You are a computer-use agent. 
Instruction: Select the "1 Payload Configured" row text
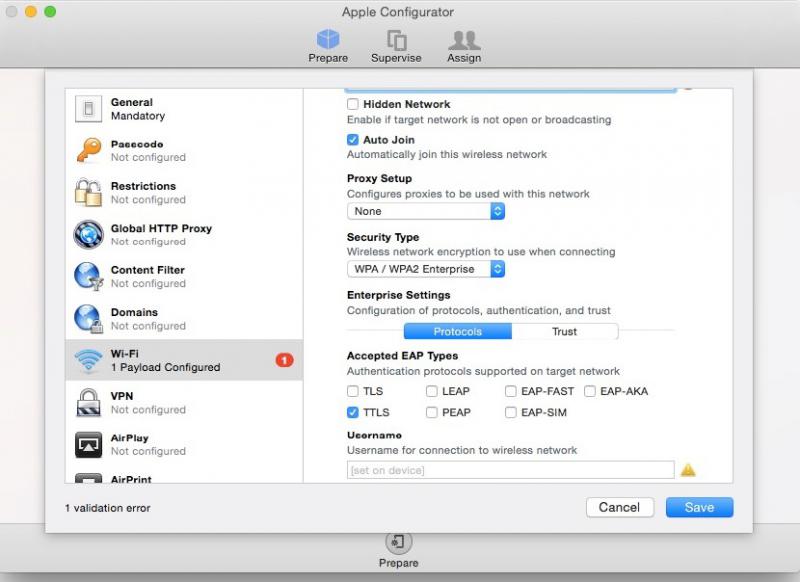166,367
